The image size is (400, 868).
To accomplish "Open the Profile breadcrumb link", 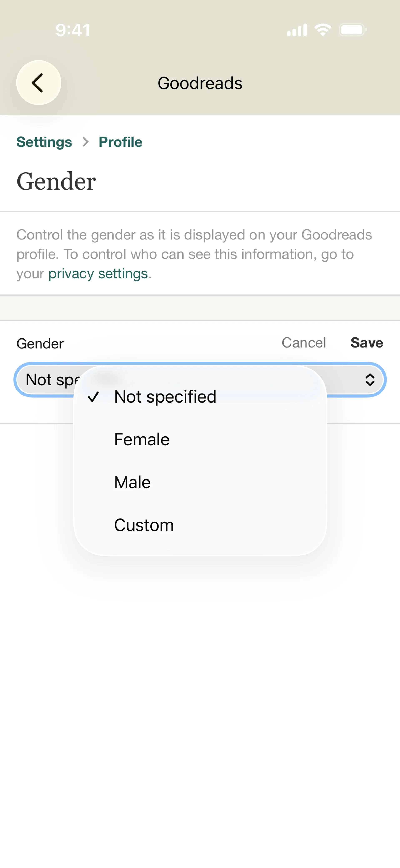I will pos(121,142).
